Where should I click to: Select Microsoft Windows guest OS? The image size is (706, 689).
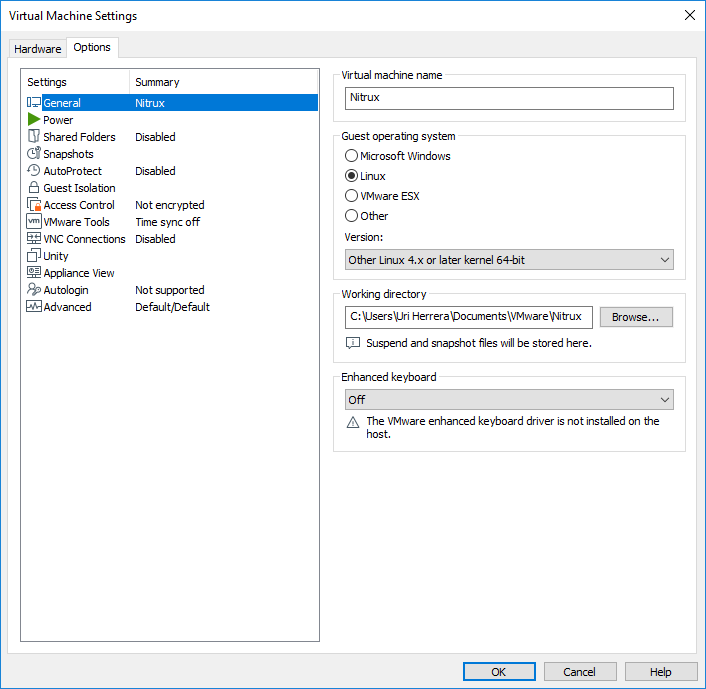[x=398, y=156]
